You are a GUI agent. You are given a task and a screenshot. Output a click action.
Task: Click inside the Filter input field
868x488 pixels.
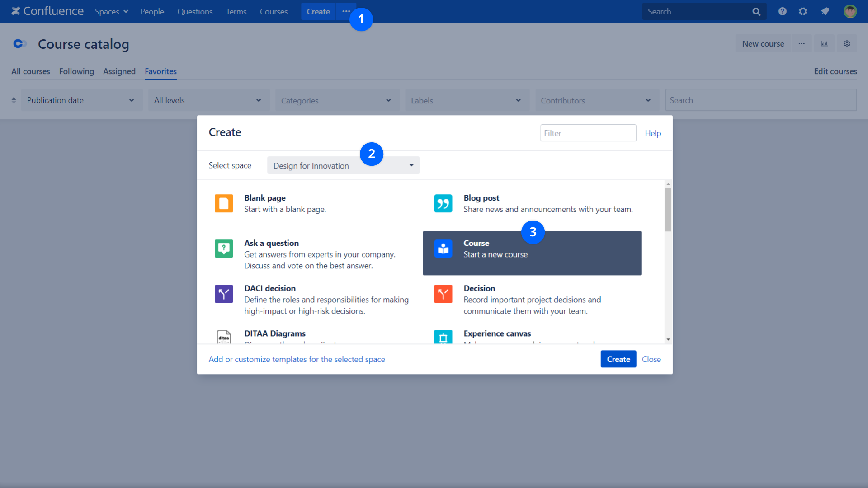click(588, 132)
